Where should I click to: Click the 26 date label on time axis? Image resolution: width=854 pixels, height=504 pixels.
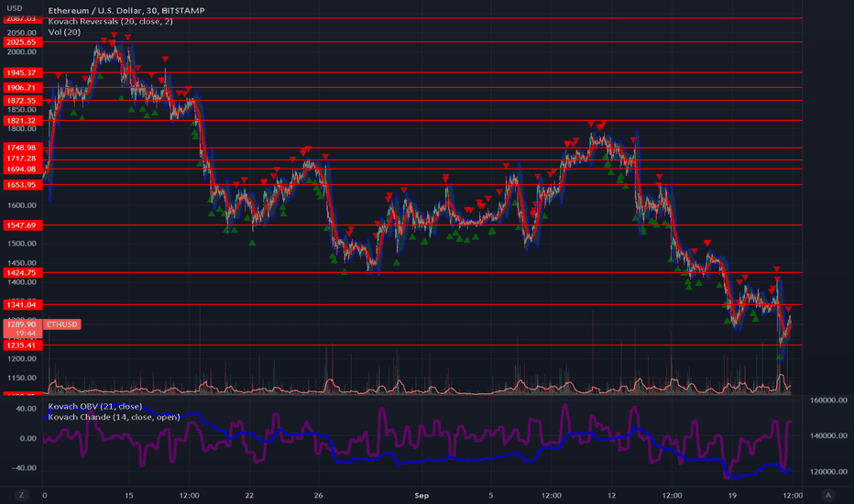[x=318, y=495]
